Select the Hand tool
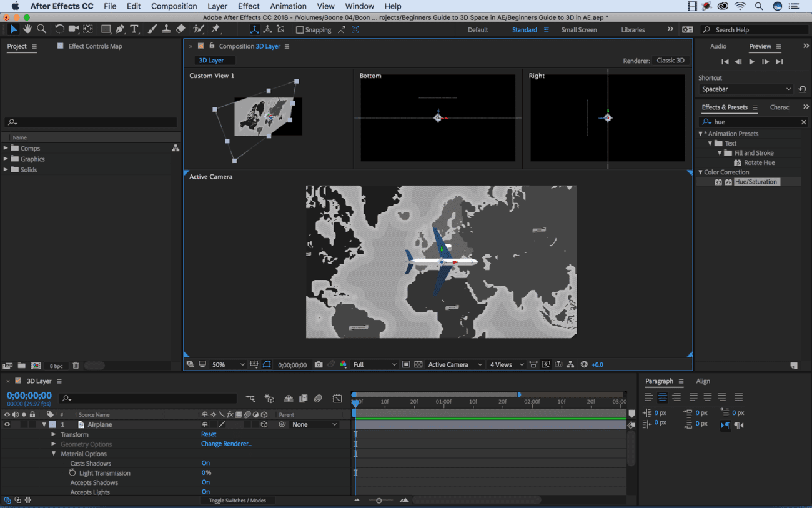812x508 pixels. coord(27,29)
